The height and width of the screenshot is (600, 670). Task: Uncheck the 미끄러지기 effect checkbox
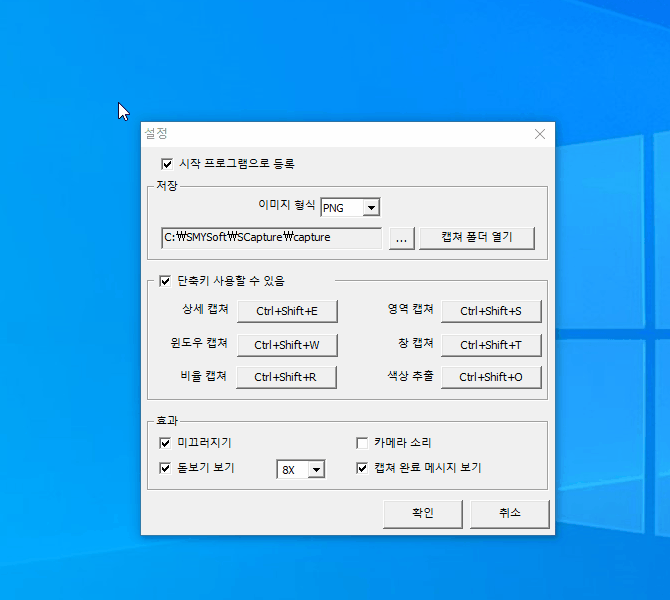coord(165,443)
